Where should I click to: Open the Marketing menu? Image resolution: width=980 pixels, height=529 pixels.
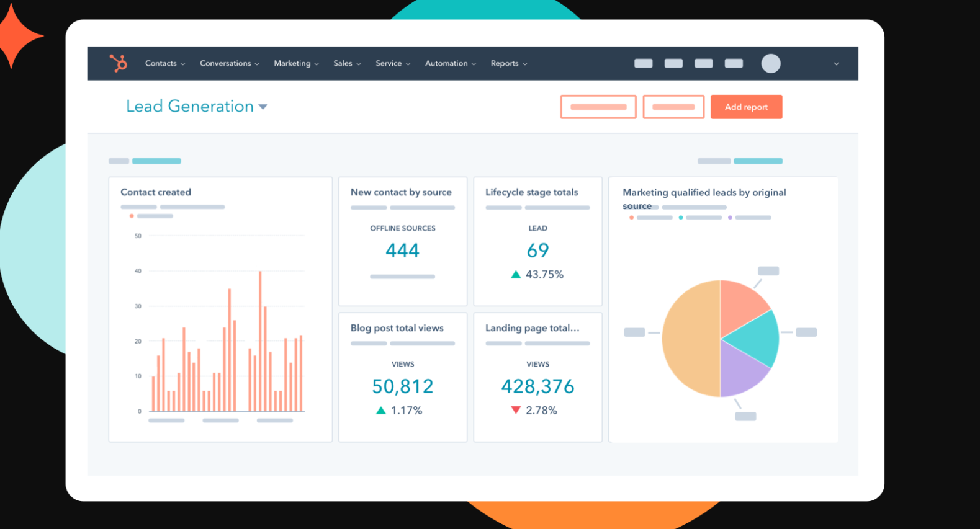(296, 63)
